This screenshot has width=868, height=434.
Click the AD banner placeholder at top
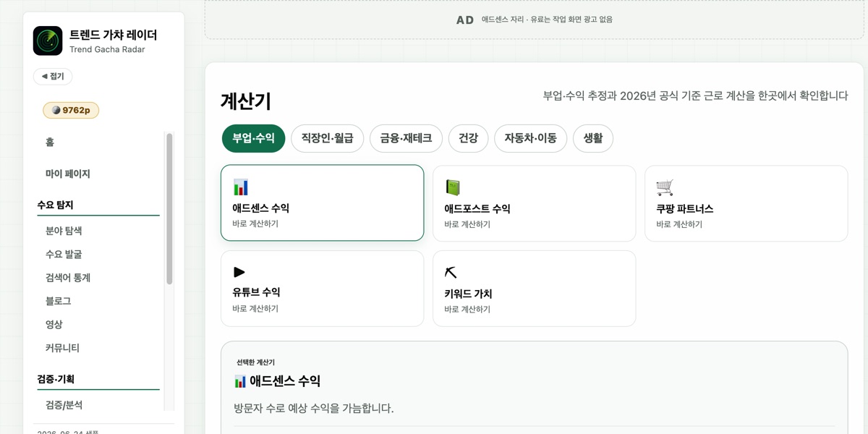pyautogui.click(x=535, y=20)
